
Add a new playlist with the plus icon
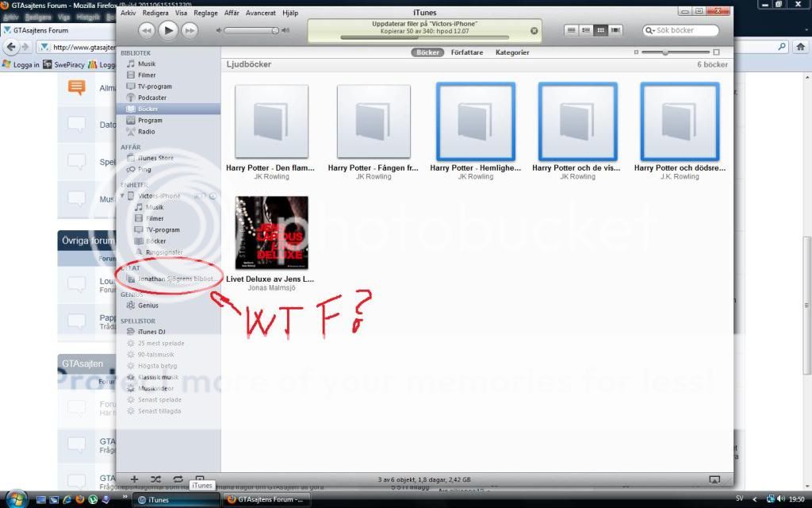click(134, 479)
